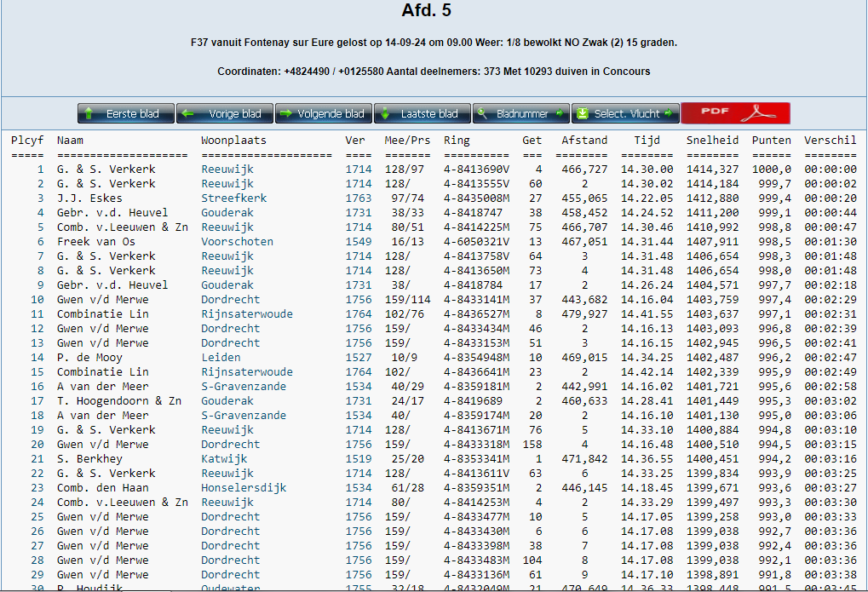Image resolution: width=868 pixels, height=592 pixels.
Task: Click distance value 479,927
Action: tap(584, 314)
